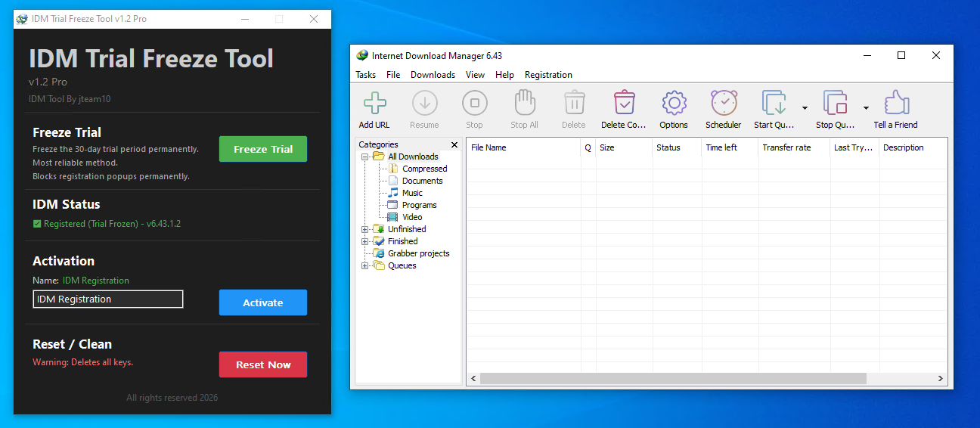Sort by the File Name column header
980x428 pixels.
pos(523,147)
